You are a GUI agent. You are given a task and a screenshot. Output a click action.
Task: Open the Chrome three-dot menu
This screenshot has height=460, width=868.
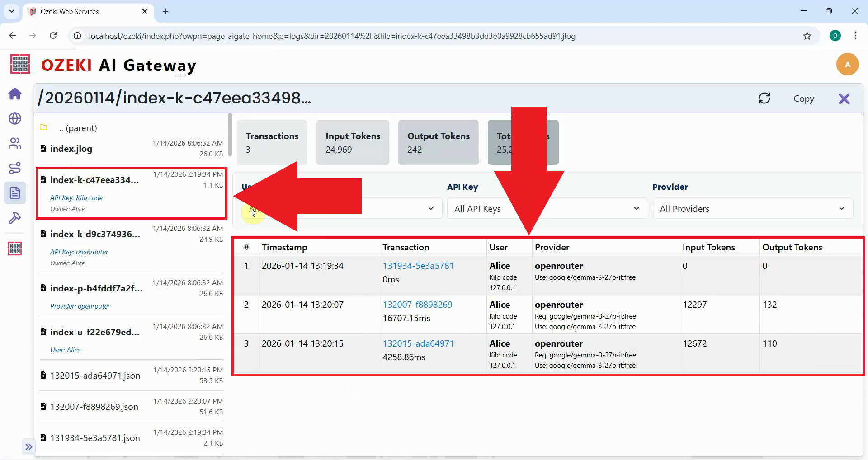point(856,36)
